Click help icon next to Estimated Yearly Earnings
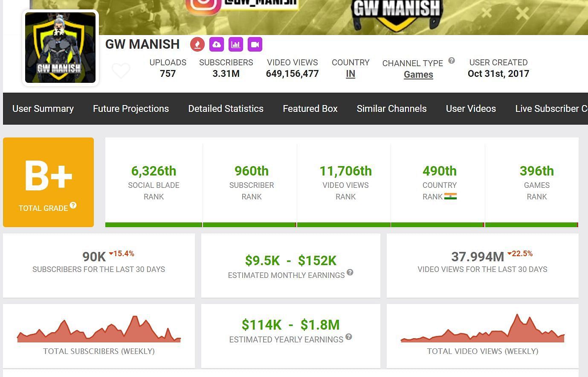Screen dimensions: 588x377 349,337
